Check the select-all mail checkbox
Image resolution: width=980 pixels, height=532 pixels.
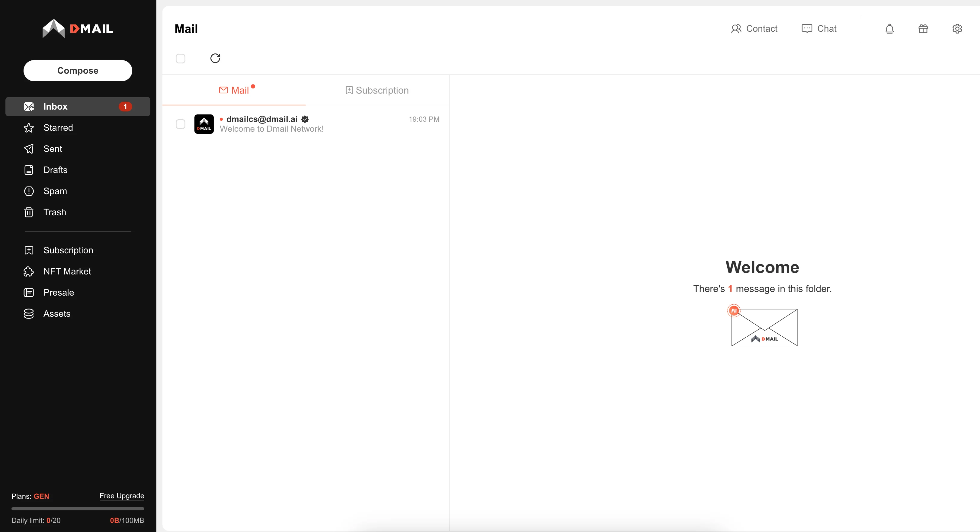[180, 59]
